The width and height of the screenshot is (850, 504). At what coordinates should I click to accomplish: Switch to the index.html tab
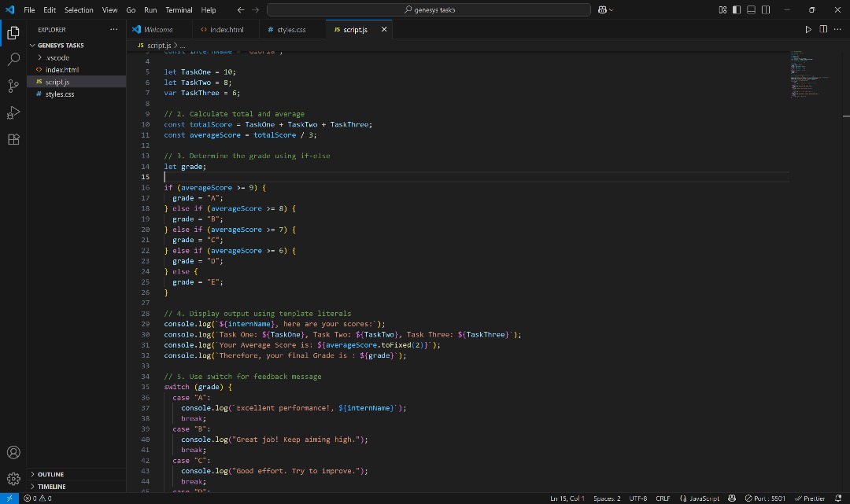[227, 30]
